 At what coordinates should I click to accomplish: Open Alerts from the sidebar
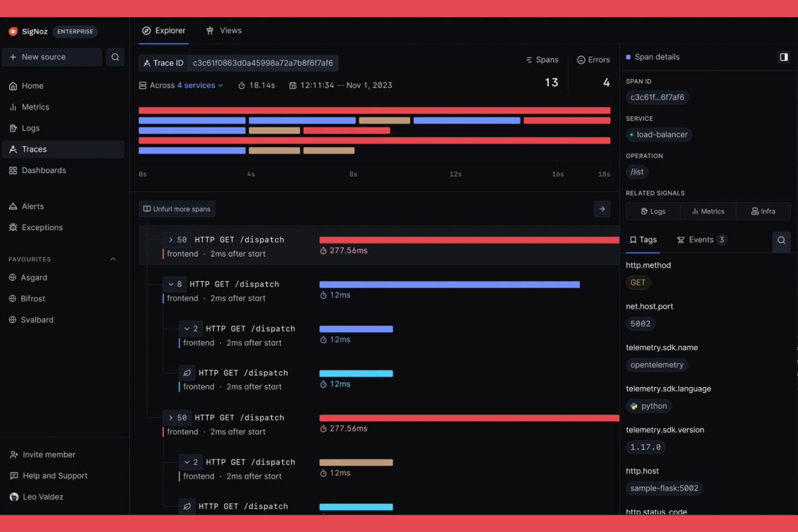[33, 206]
